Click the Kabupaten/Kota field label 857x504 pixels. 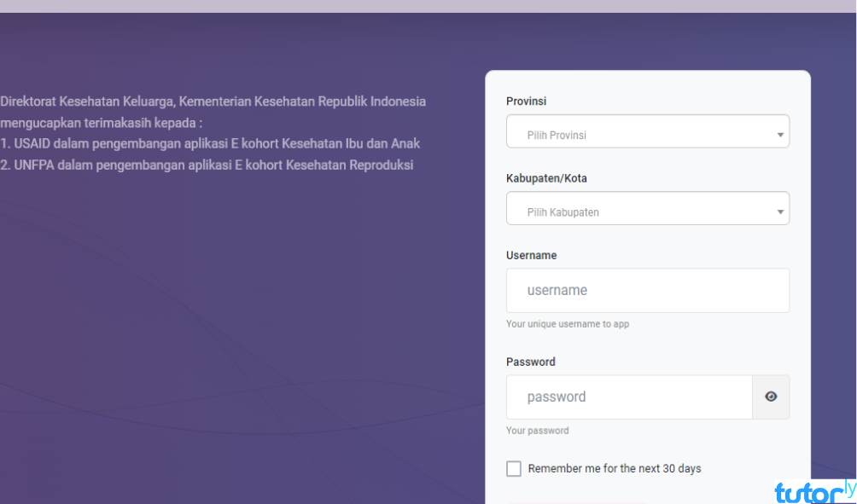546,178
